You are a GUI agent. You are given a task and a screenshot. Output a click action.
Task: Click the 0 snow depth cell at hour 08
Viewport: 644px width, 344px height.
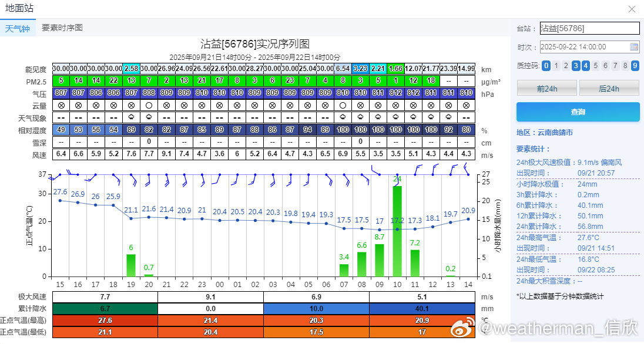tap(361, 141)
